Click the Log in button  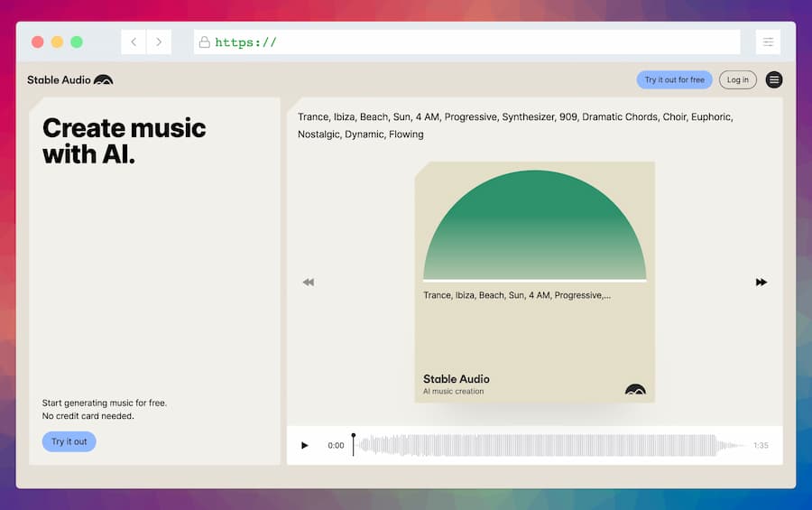[737, 79]
